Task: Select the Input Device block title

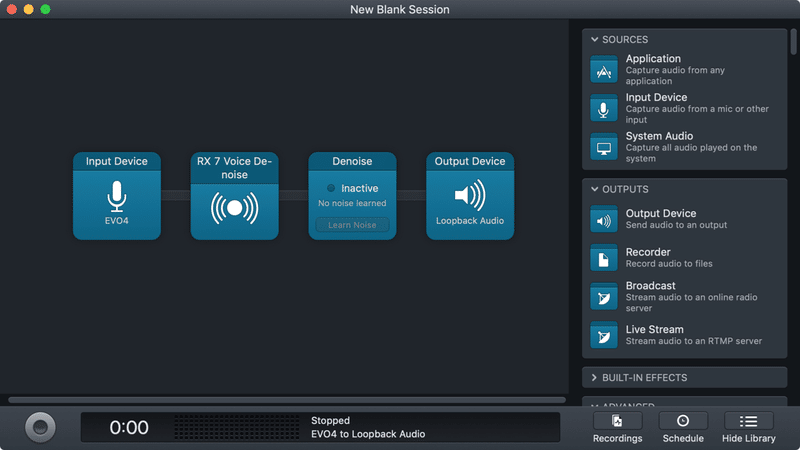Action: click(x=117, y=161)
